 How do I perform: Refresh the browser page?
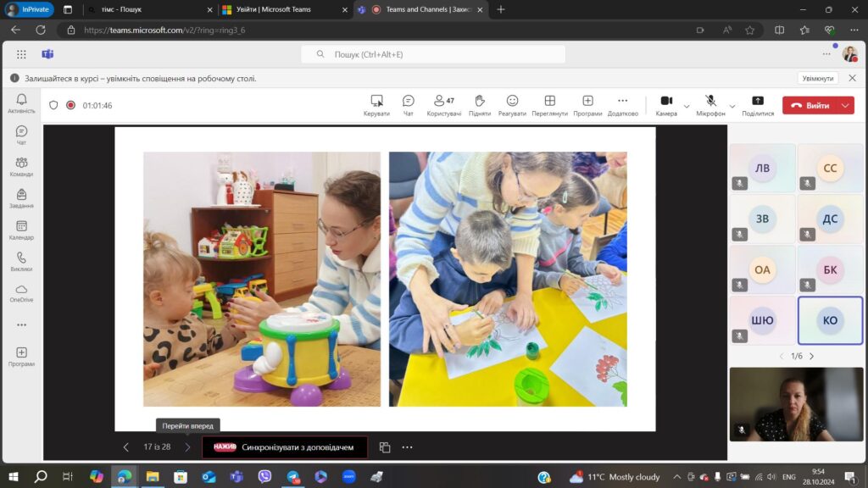point(41,30)
